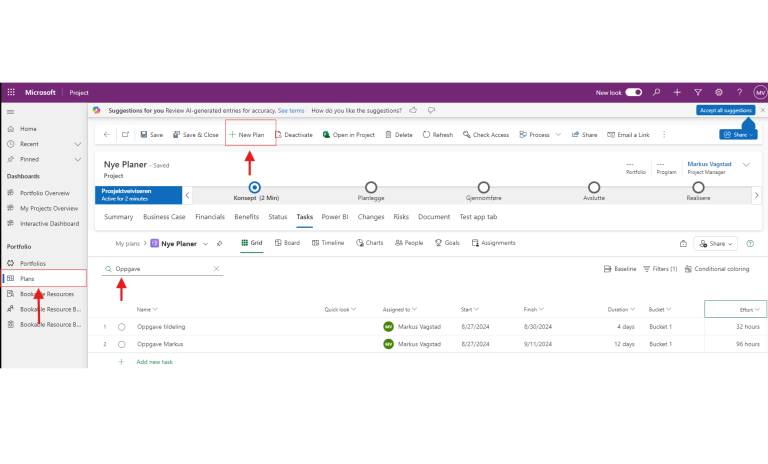
Task: Click the search icon in task filter
Action: pyautogui.click(x=109, y=269)
